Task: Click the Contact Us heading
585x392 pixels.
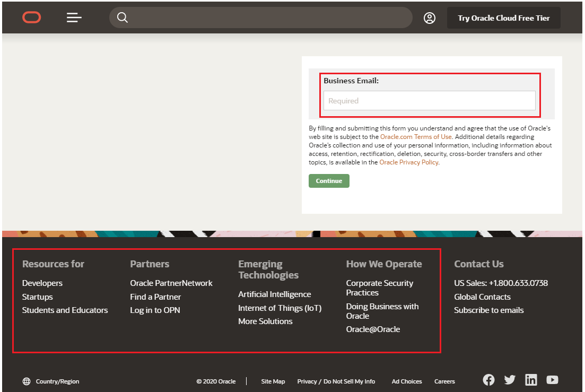Action: (x=479, y=264)
